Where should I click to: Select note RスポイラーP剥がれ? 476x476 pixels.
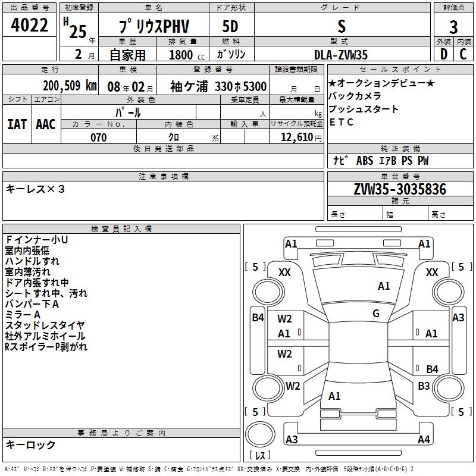[46, 347]
